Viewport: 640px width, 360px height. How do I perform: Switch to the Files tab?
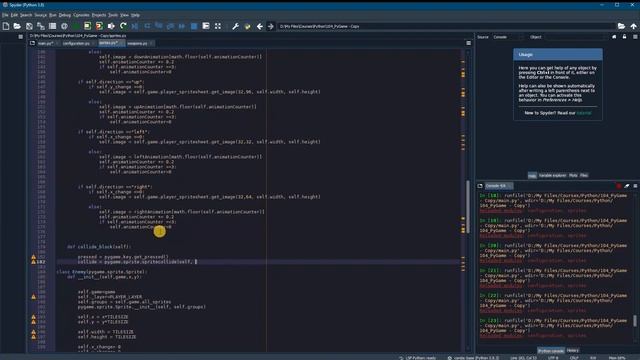point(584,176)
